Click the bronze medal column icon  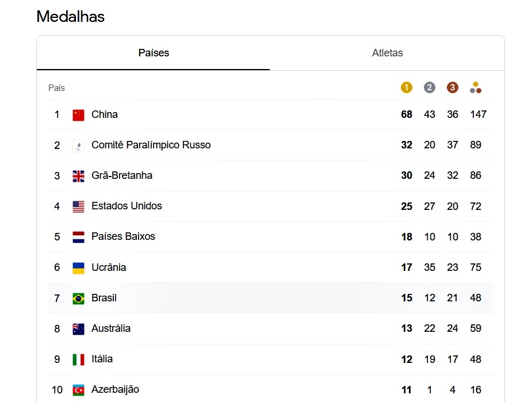453,87
